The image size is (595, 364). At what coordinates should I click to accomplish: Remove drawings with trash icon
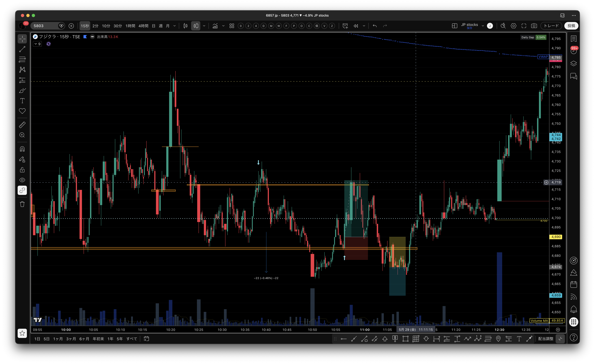click(22, 204)
